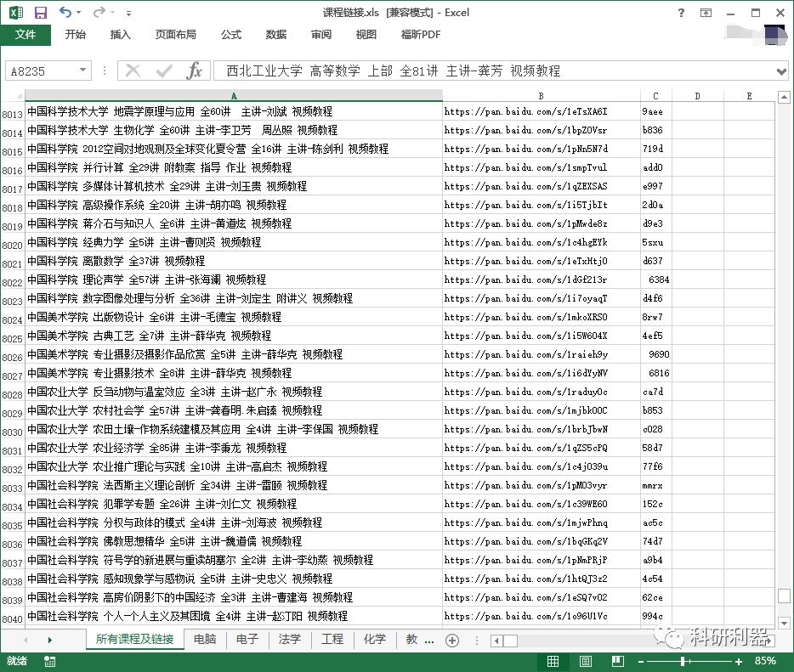
Task: Switch to the 公式 ribbon tab
Action: [231, 35]
